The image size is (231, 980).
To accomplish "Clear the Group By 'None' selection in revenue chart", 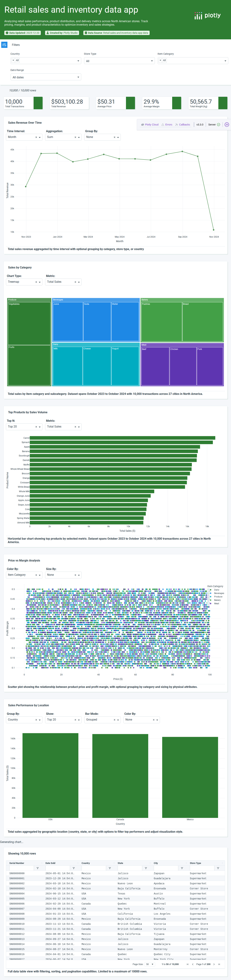I will pos(115,137).
